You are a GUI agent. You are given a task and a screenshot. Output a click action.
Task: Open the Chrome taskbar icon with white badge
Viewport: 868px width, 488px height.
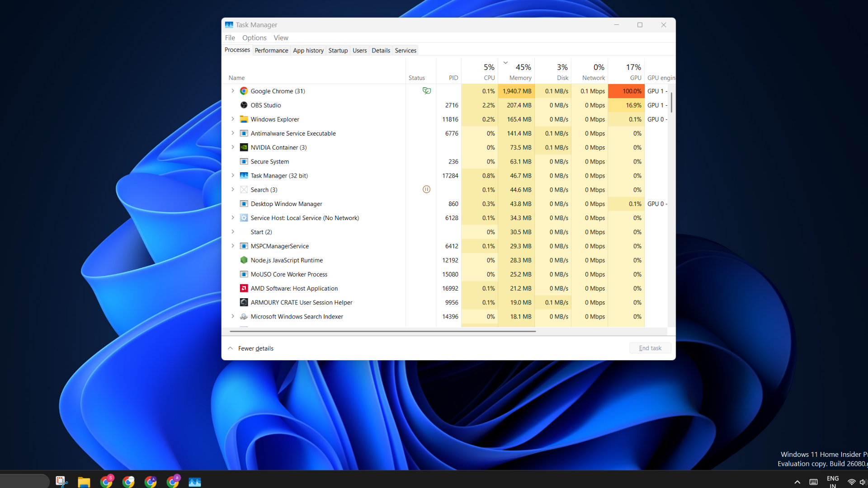click(x=128, y=482)
